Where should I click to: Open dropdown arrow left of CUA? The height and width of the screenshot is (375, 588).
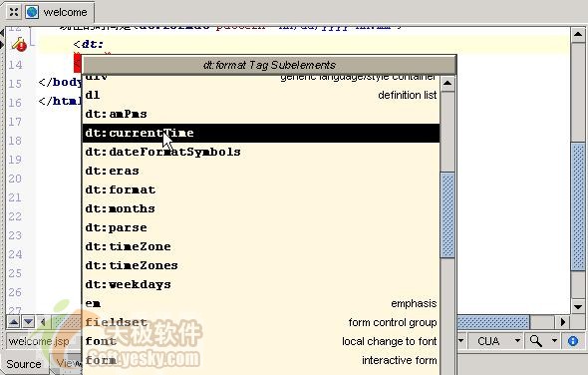click(461, 341)
